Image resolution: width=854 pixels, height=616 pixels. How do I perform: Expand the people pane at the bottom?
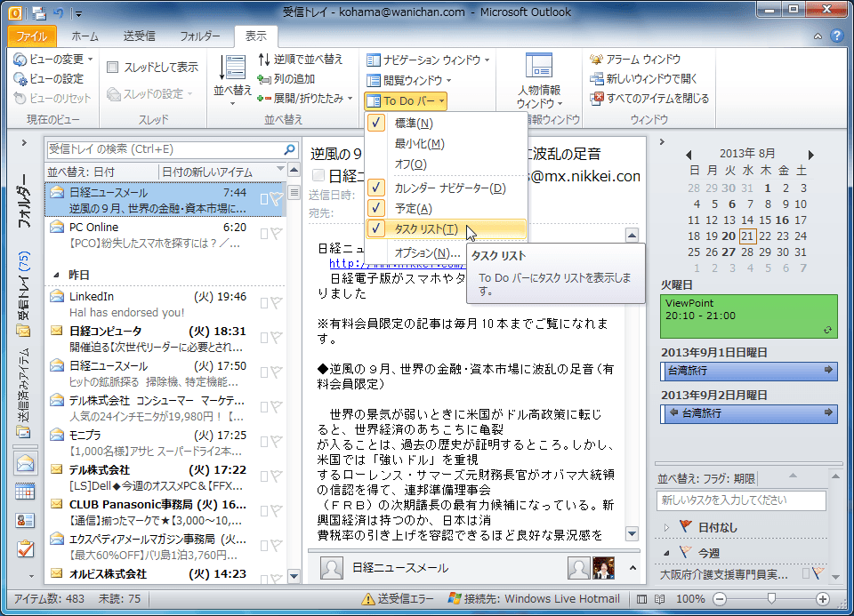(x=632, y=568)
